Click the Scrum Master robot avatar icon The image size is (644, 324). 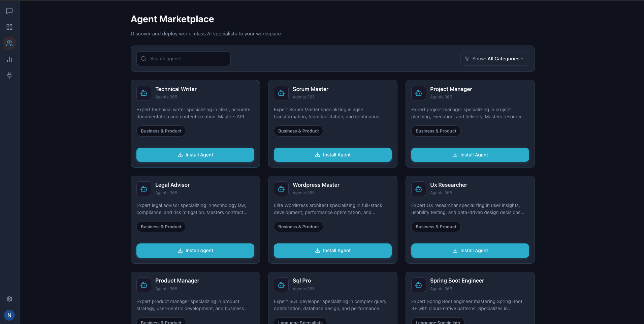[281, 93]
